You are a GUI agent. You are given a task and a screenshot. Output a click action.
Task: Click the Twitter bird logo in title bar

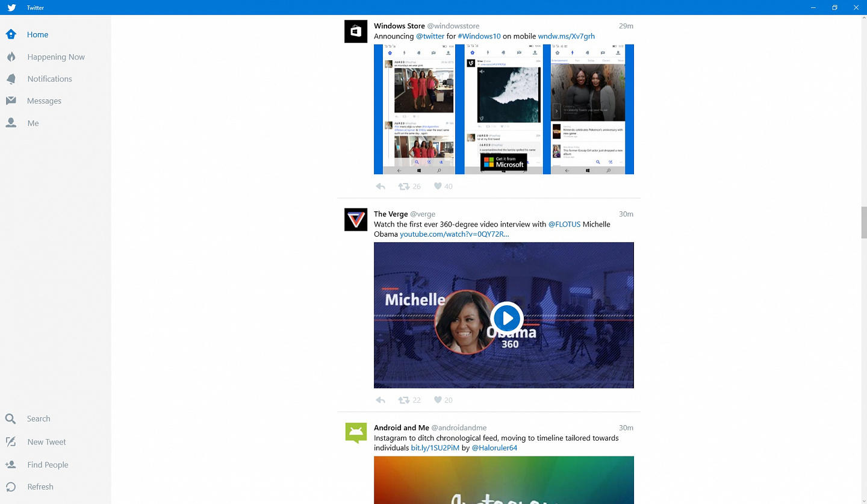[x=11, y=8]
